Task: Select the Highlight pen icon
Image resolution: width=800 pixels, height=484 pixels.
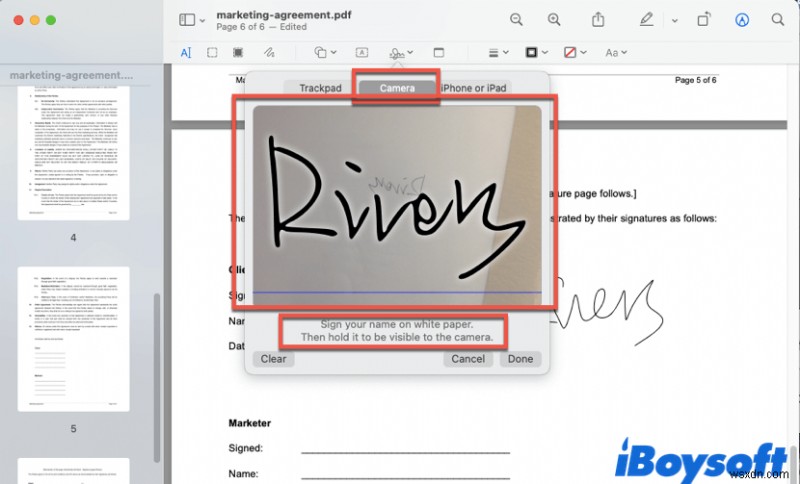Action: [646, 20]
